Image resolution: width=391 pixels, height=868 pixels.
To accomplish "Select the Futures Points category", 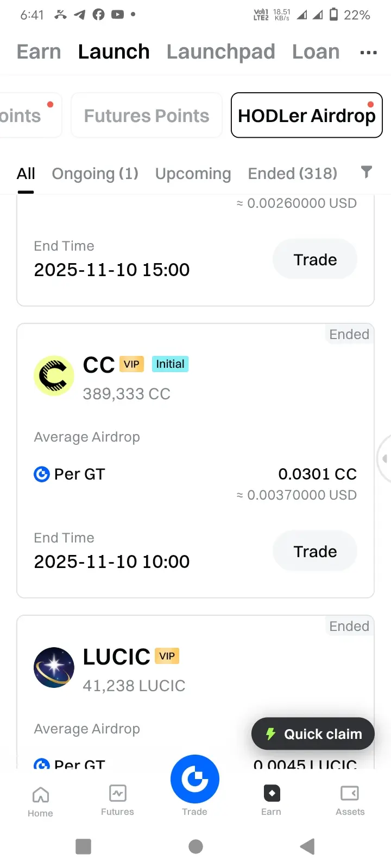I will pos(147,116).
